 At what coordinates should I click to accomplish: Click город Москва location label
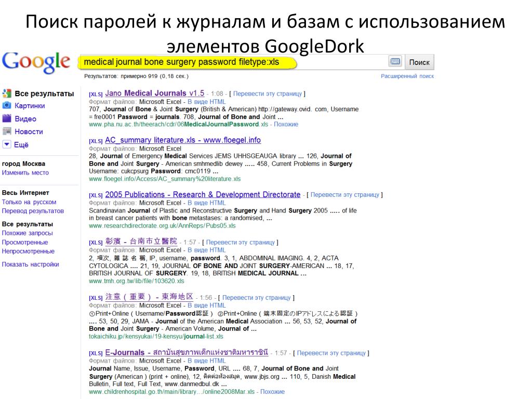click(x=23, y=164)
